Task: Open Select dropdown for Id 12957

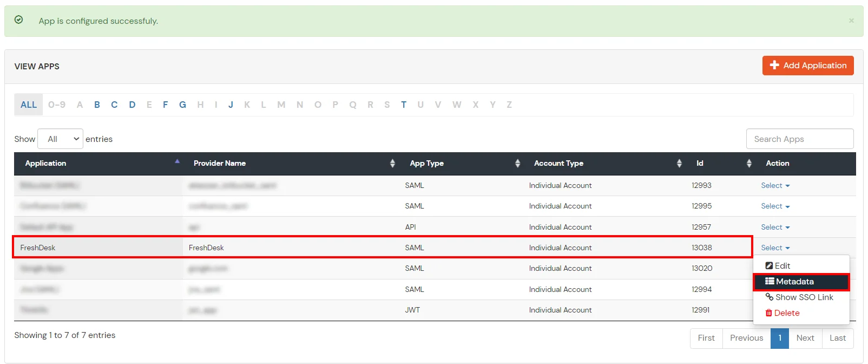Action: tap(775, 227)
